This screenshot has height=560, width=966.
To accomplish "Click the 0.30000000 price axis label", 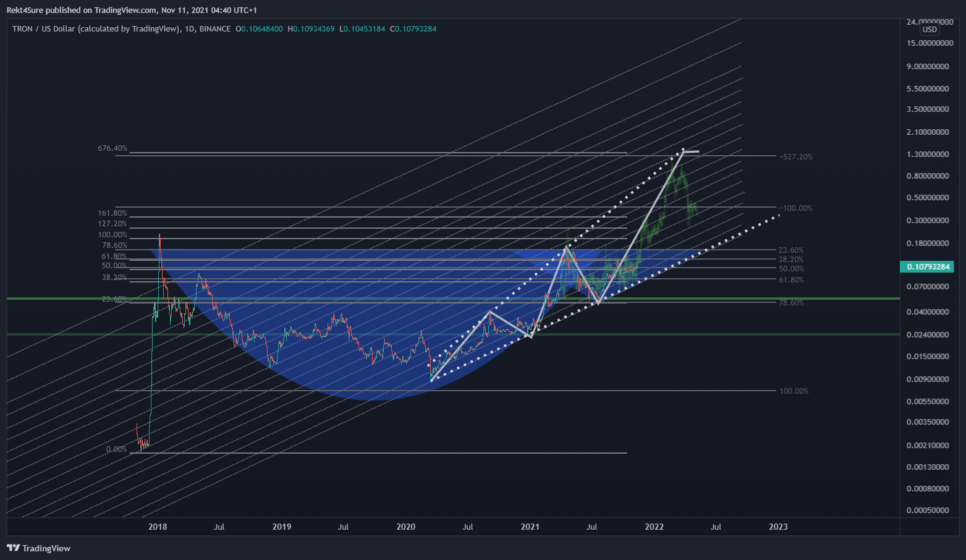I will [928, 221].
